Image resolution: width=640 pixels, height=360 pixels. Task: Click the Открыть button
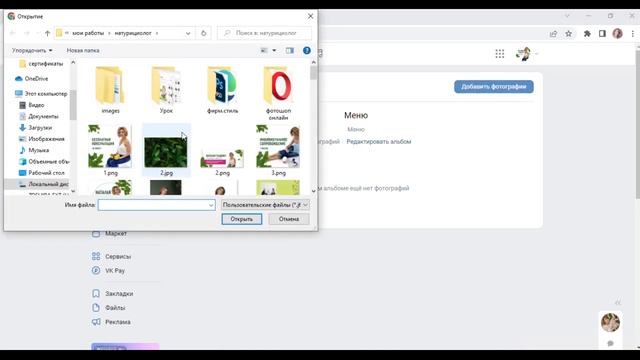(242, 219)
